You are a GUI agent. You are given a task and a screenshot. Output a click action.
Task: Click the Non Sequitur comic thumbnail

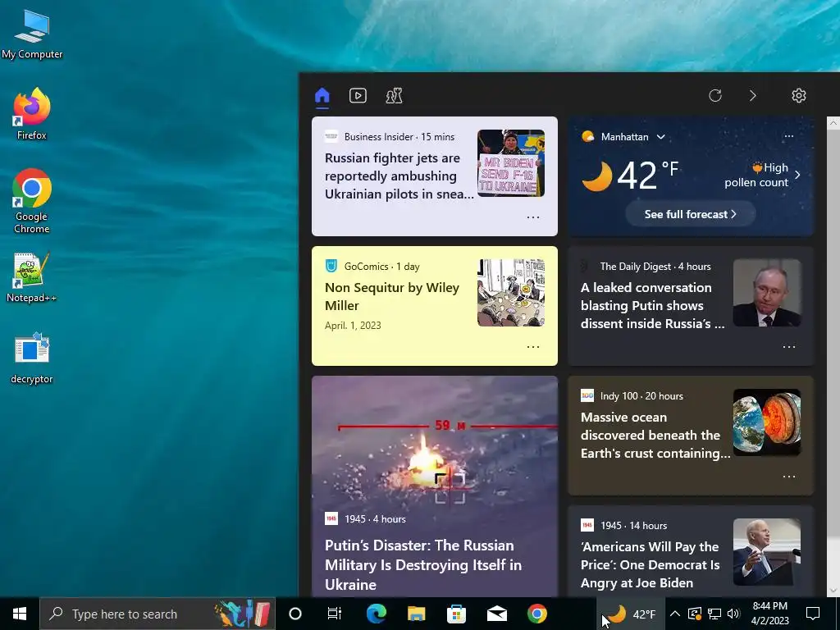pyautogui.click(x=511, y=293)
